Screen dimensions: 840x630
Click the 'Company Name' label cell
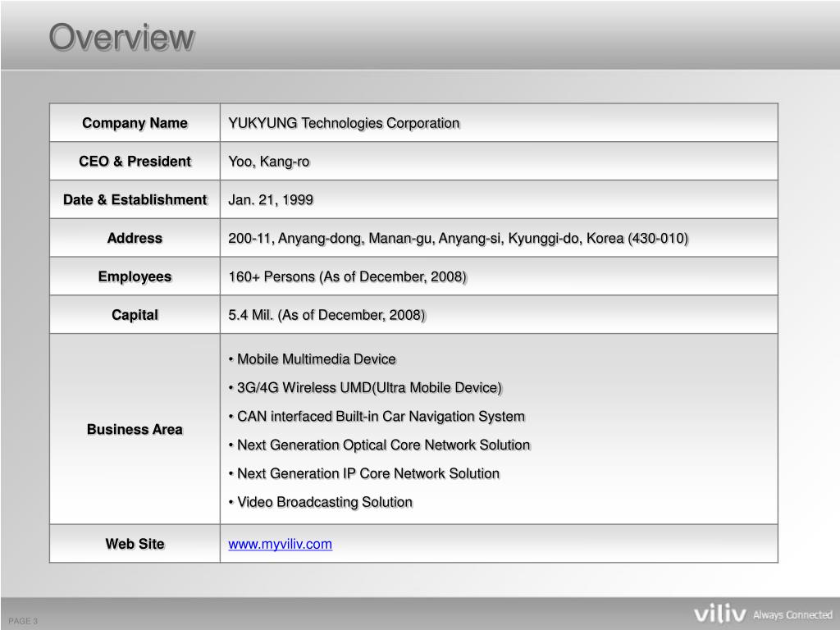point(135,123)
